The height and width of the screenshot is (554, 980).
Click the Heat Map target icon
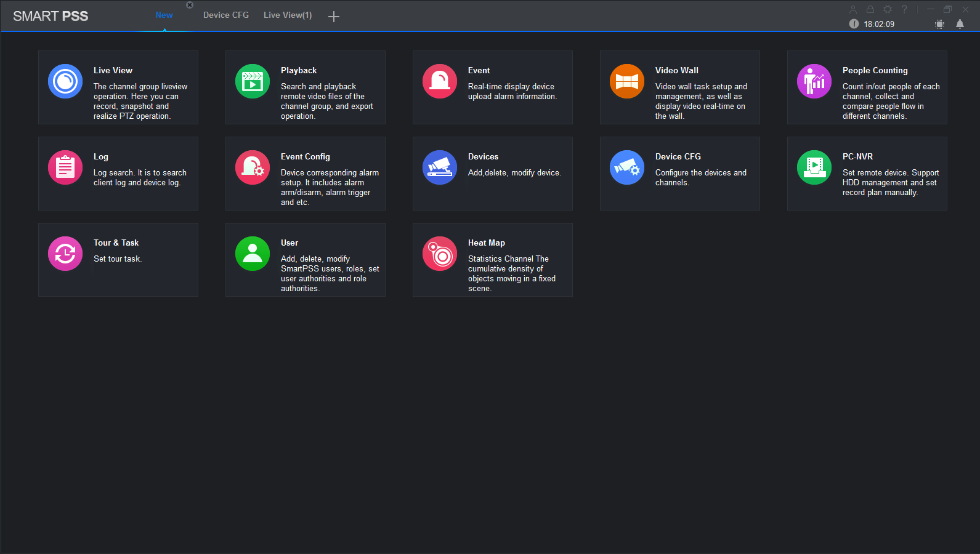point(440,254)
